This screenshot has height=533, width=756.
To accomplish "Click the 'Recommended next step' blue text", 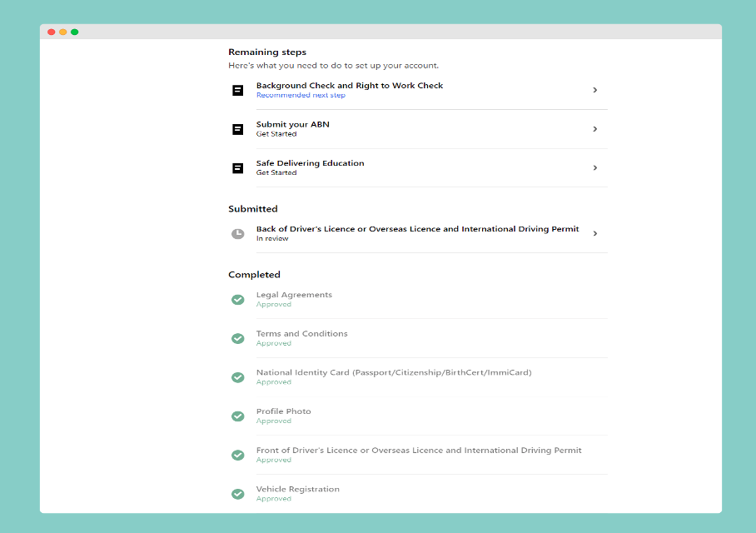I will pos(301,96).
